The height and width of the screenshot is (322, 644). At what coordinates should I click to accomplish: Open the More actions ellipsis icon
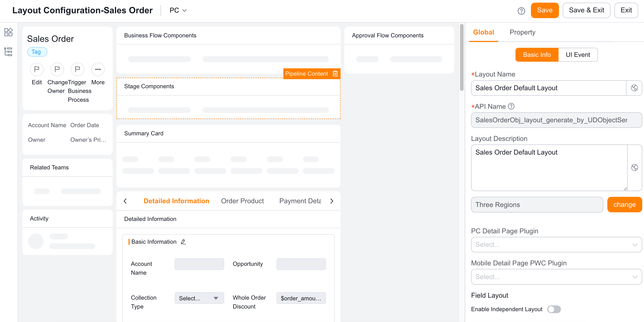pyautogui.click(x=98, y=69)
